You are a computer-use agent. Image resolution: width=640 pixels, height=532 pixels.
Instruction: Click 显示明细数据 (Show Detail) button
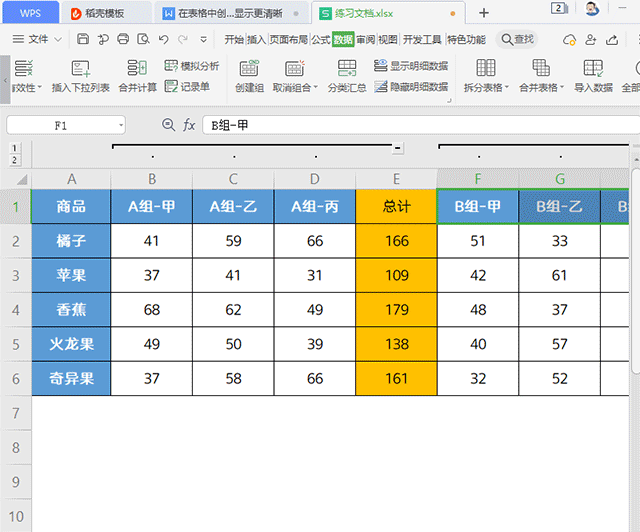pos(410,66)
